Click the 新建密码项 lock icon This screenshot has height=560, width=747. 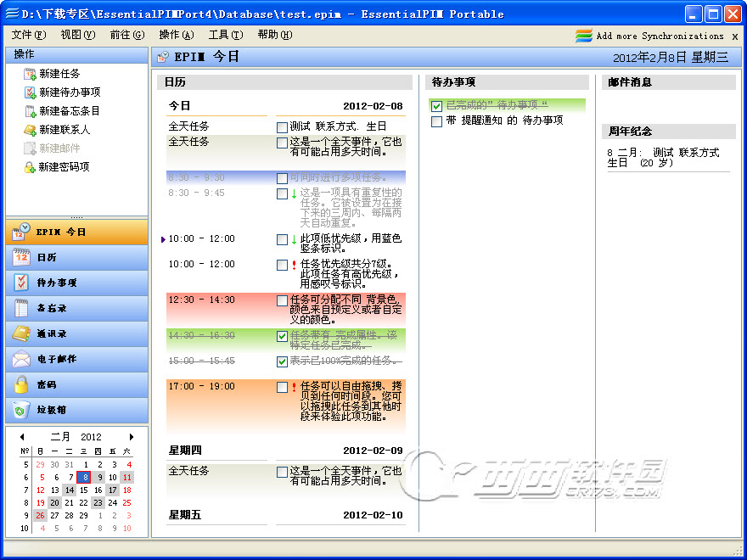[x=30, y=167]
